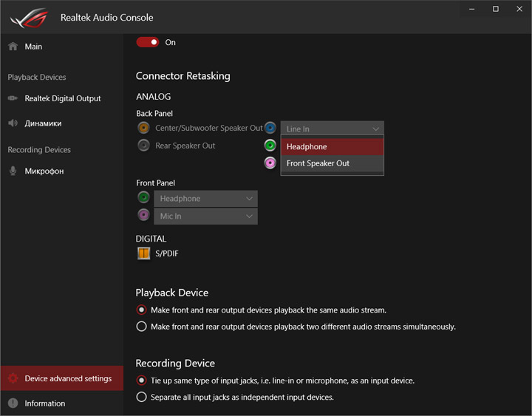Click the green front panel Headphone jack icon

143,198
